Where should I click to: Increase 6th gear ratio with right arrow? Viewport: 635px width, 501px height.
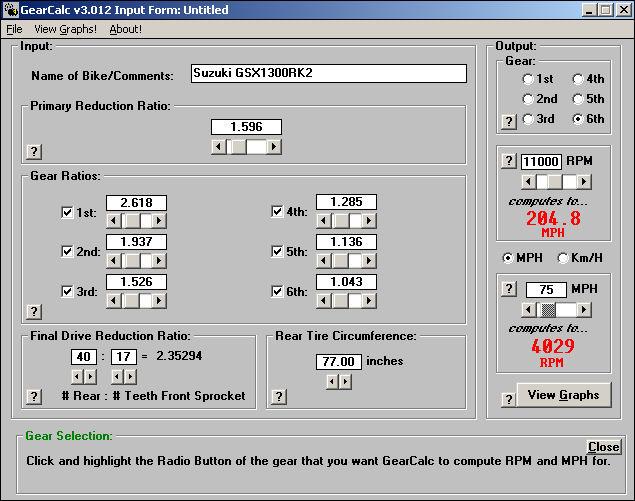(x=369, y=301)
